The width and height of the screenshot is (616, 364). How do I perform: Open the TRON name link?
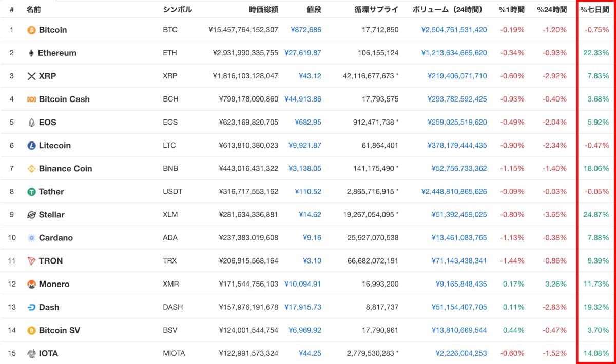(x=51, y=261)
